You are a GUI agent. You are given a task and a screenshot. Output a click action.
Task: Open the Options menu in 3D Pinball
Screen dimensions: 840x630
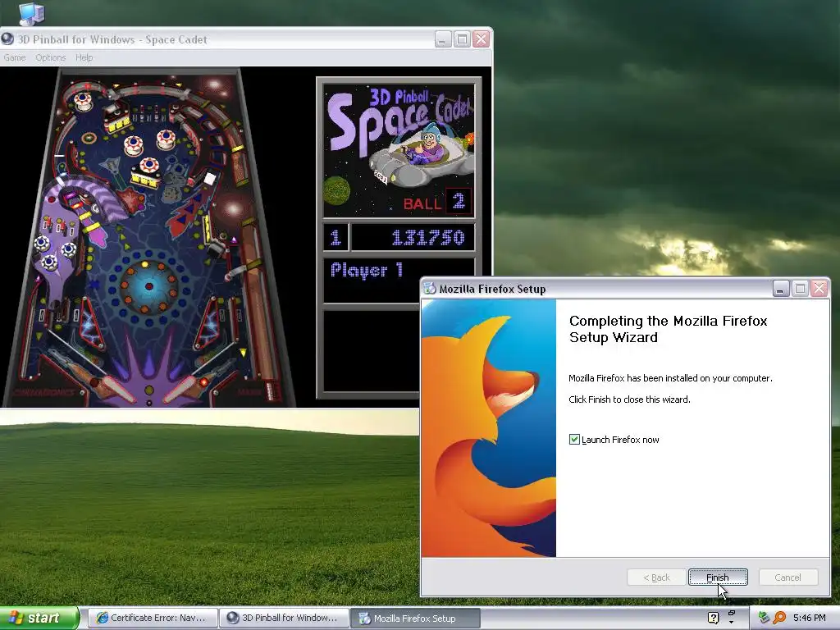pyautogui.click(x=50, y=57)
